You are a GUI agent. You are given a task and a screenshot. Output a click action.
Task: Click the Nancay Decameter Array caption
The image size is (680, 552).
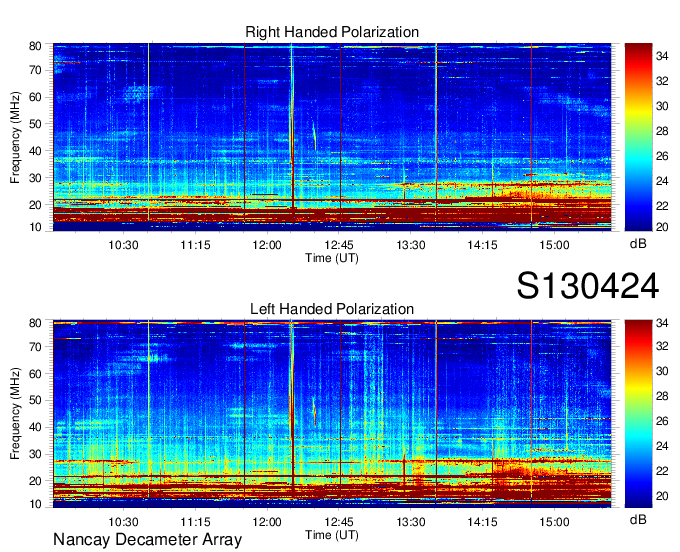click(x=147, y=540)
